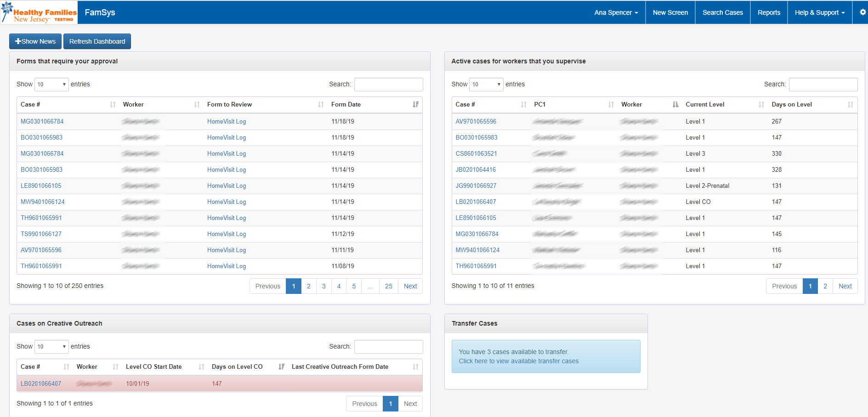
Task: Sort active cases by PC1 column icon
Action: pyautogui.click(x=611, y=105)
